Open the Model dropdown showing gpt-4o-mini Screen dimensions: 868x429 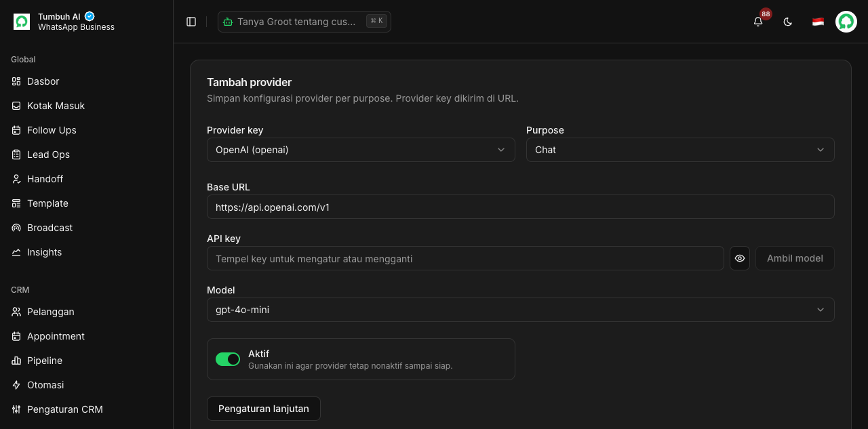tap(521, 310)
